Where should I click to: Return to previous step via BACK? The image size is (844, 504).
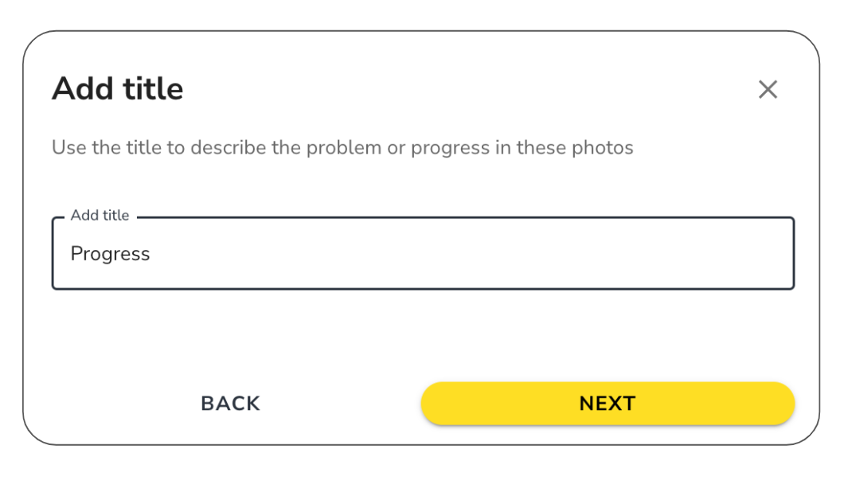229,403
